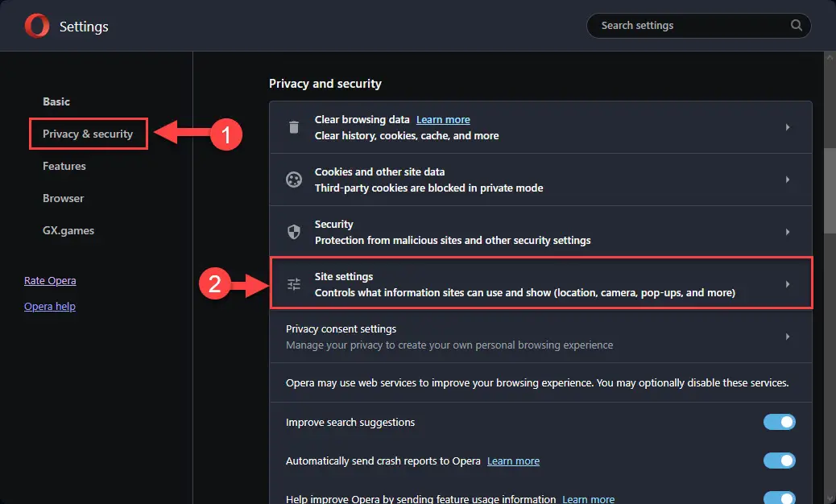Expand Cookies and other site data arrow
This screenshot has width=836, height=504.
788,180
